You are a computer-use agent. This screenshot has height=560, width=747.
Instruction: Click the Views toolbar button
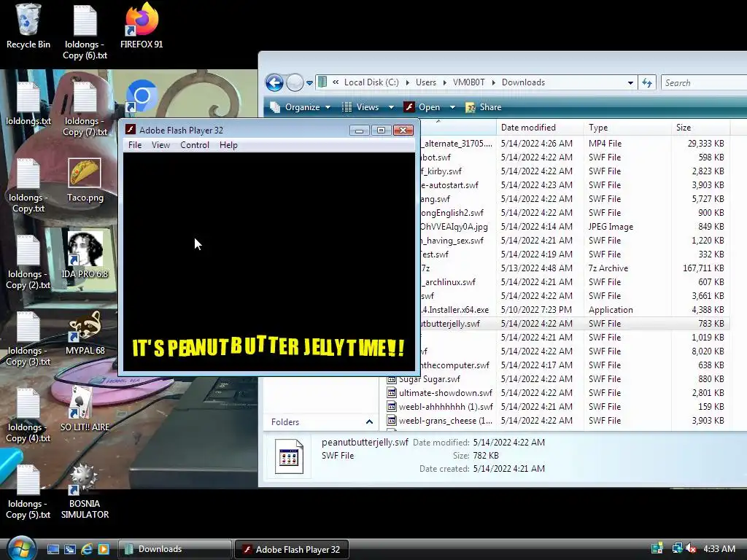[x=360, y=107]
